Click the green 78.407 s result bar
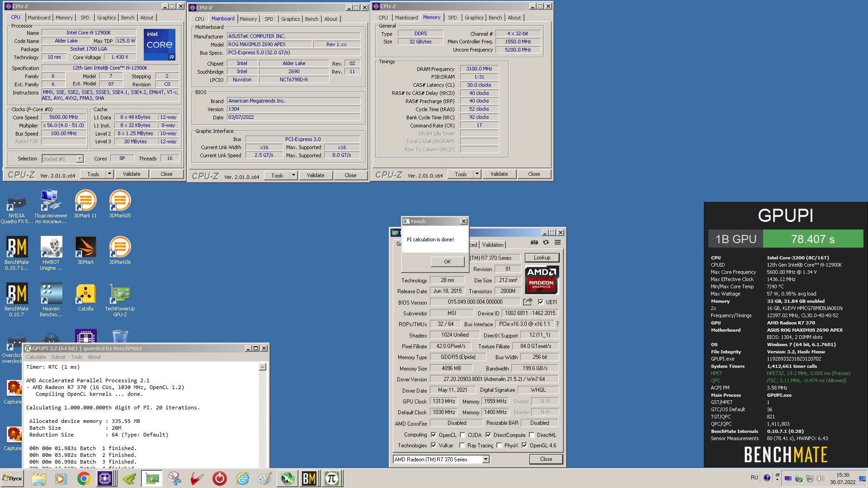Screen dimensions: 868x488 click(813, 239)
